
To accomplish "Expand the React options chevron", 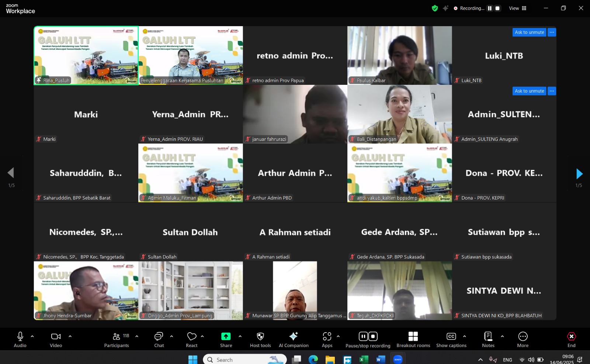I will (202, 336).
